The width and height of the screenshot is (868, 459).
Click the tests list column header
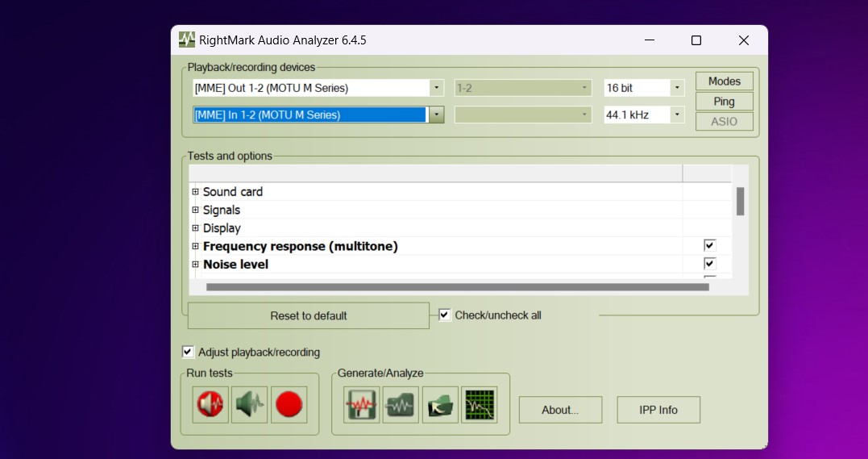[x=436, y=173]
